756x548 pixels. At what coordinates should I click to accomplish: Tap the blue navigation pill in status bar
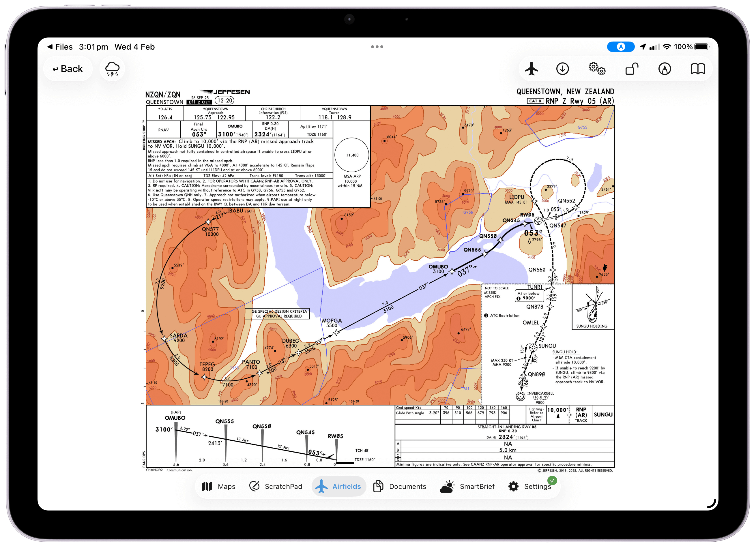pos(620,47)
